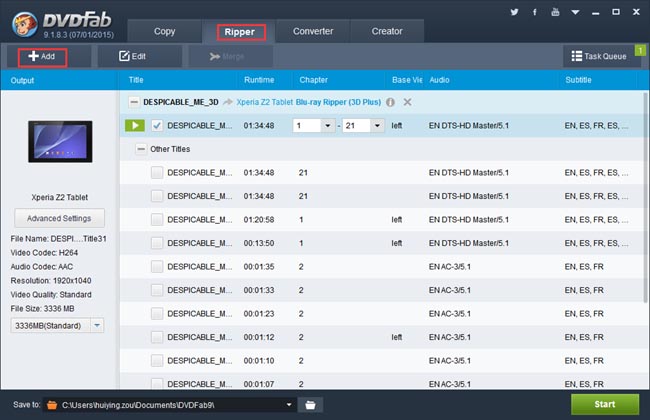Open DVDFab Twitter page icon

[514, 12]
